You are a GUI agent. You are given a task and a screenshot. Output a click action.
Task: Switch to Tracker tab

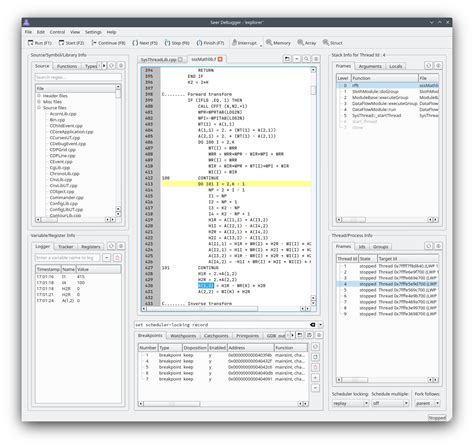[65, 247]
